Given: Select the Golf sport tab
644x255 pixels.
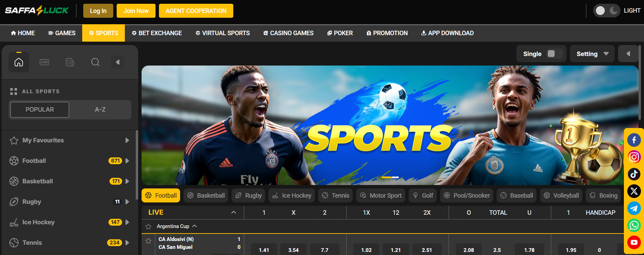Looking at the screenshot, I should [423, 196].
